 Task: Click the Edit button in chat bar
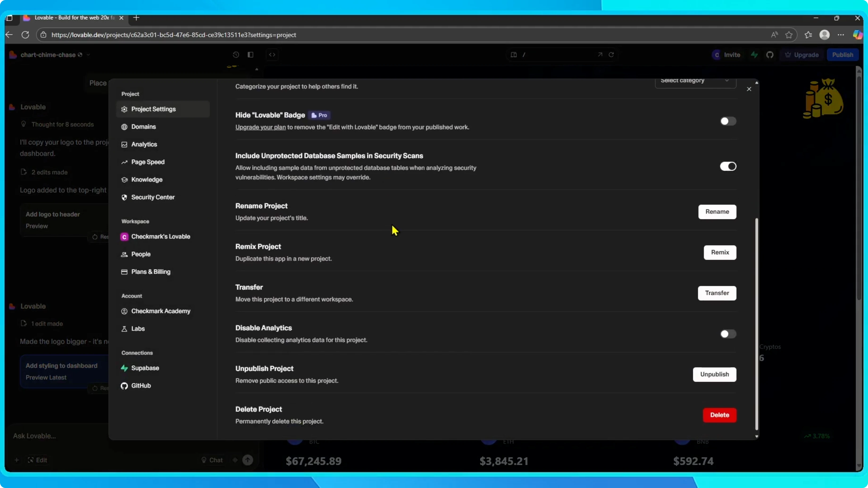(38, 460)
